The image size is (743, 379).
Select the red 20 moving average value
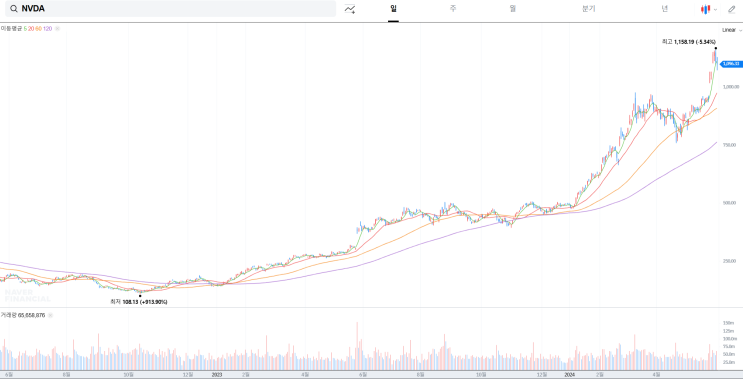pos(31,29)
